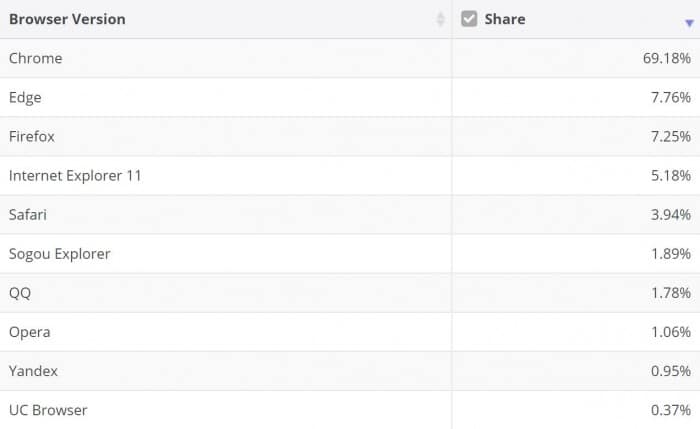Click the 7.76% share cell

[x=670, y=97]
